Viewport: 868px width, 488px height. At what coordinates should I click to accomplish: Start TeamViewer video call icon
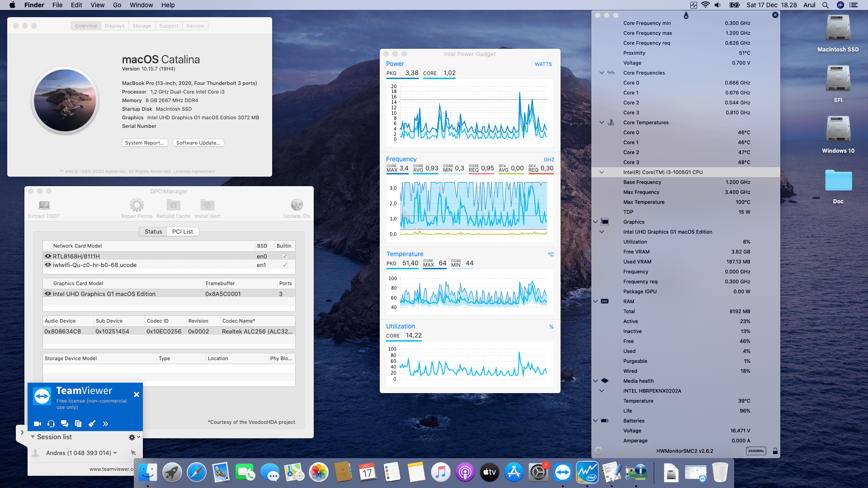(x=38, y=424)
